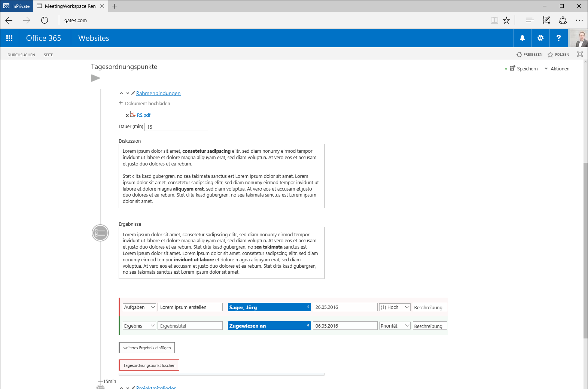Open a new browser tab
Image resolution: width=588 pixels, height=389 pixels.
115,6
